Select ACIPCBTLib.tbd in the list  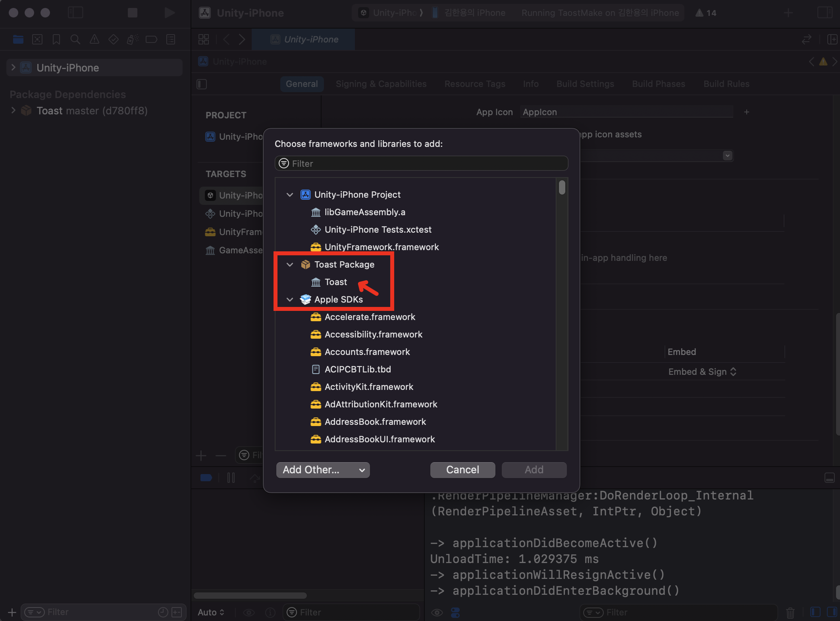415,369
